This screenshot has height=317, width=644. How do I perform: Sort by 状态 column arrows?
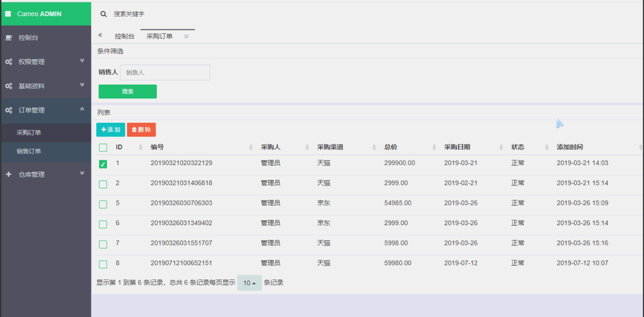[x=547, y=147]
